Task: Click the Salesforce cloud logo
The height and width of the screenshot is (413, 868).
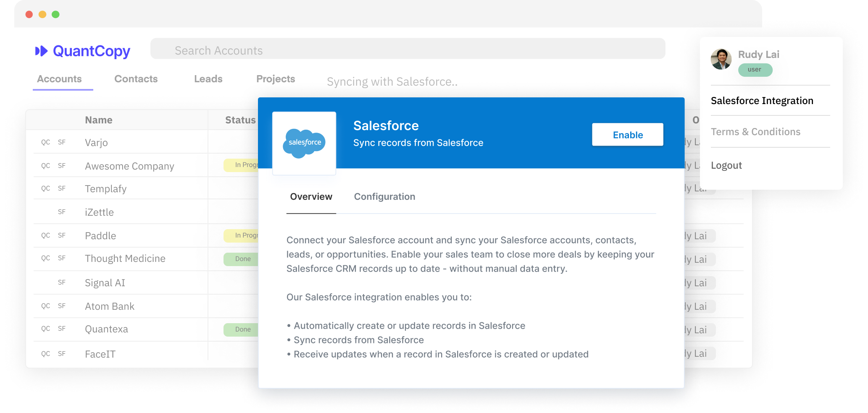Action: coord(305,143)
